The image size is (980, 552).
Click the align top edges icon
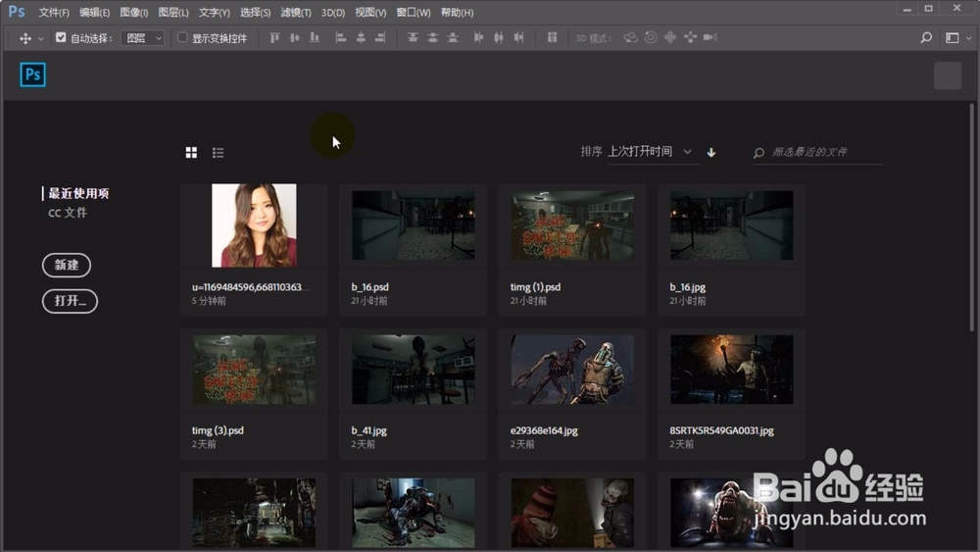(x=274, y=37)
